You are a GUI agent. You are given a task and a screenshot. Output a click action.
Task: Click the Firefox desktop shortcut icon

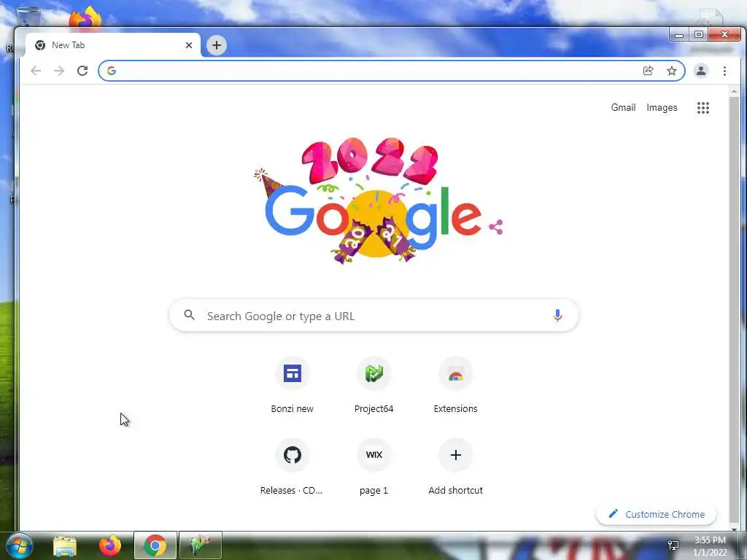pos(85,18)
